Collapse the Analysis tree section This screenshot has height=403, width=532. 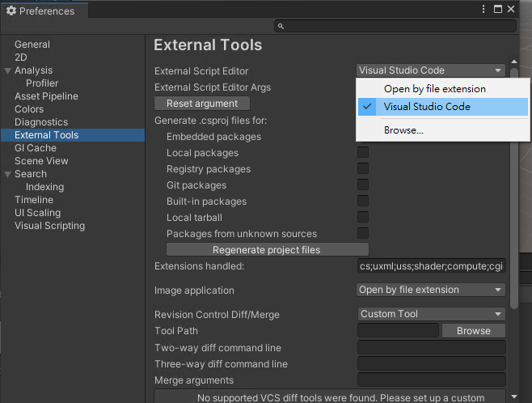tap(8, 71)
